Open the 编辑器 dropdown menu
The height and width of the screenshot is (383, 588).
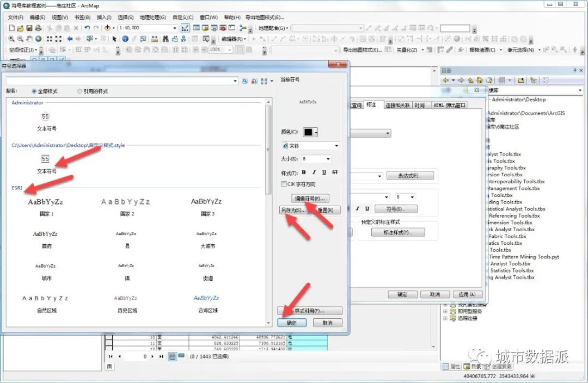click(x=234, y=39)
